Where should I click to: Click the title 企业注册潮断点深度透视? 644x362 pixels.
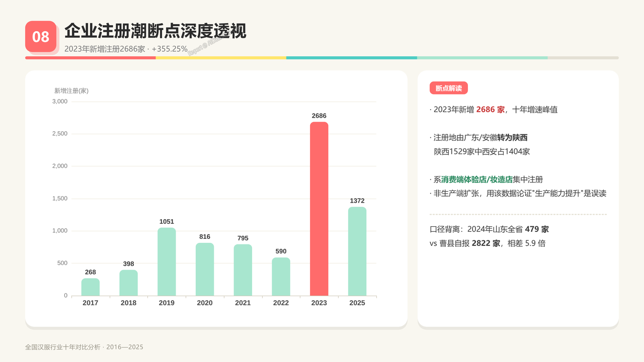[x=155, y=31]
